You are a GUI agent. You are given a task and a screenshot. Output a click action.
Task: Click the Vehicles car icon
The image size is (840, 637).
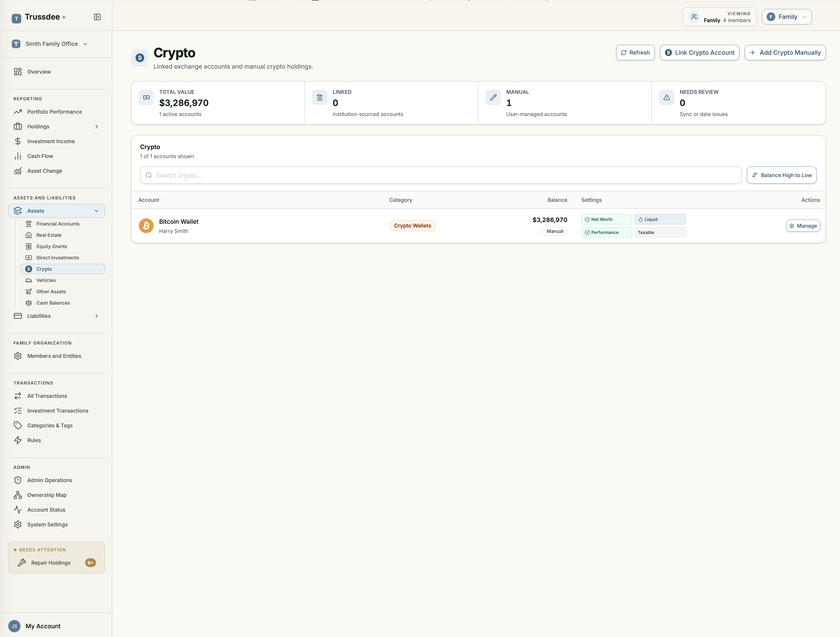click(28, 280)
